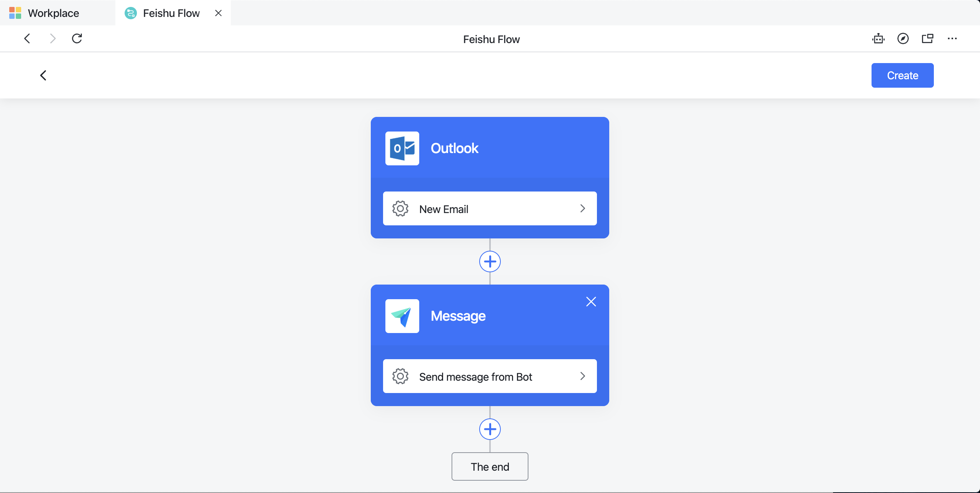Open the more options ellipsis menu
Screen dimensions: 980x493
[x=952, y=38]
